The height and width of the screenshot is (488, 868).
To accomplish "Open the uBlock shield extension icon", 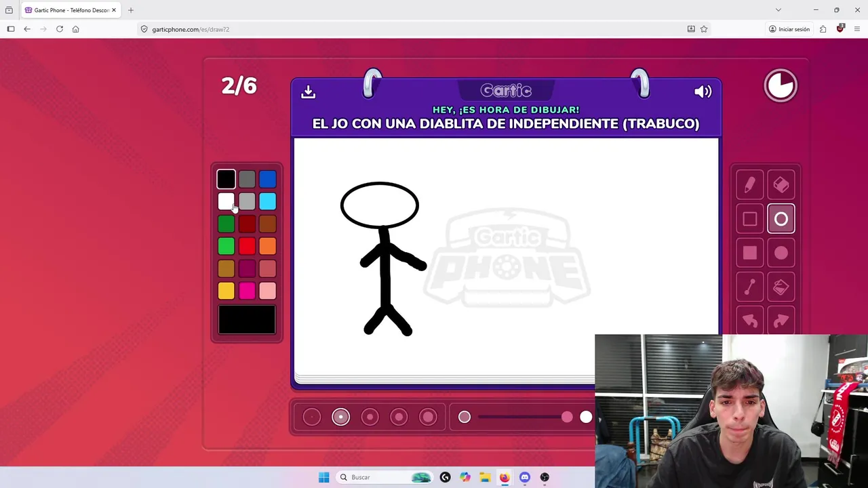I will [x=840, y=29].
